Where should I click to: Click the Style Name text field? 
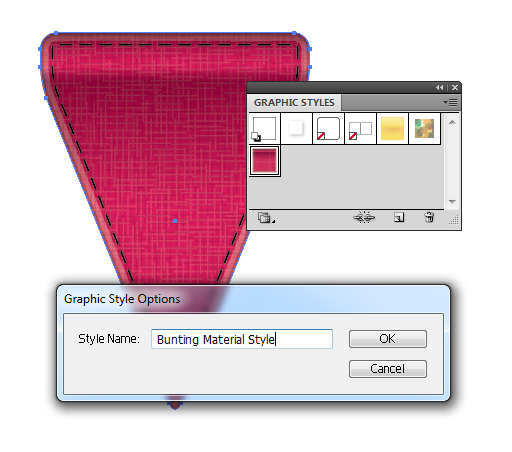[242, 339]
